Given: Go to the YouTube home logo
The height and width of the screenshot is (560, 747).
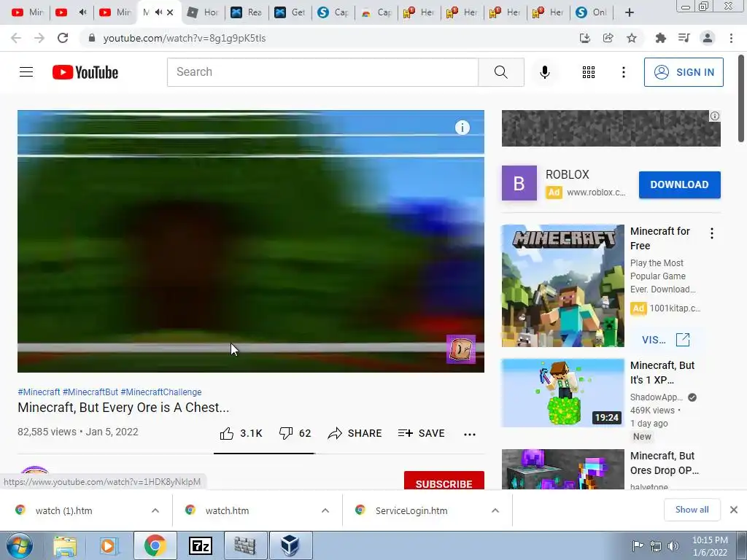Looking at the screenshot, I should (85, 72).
